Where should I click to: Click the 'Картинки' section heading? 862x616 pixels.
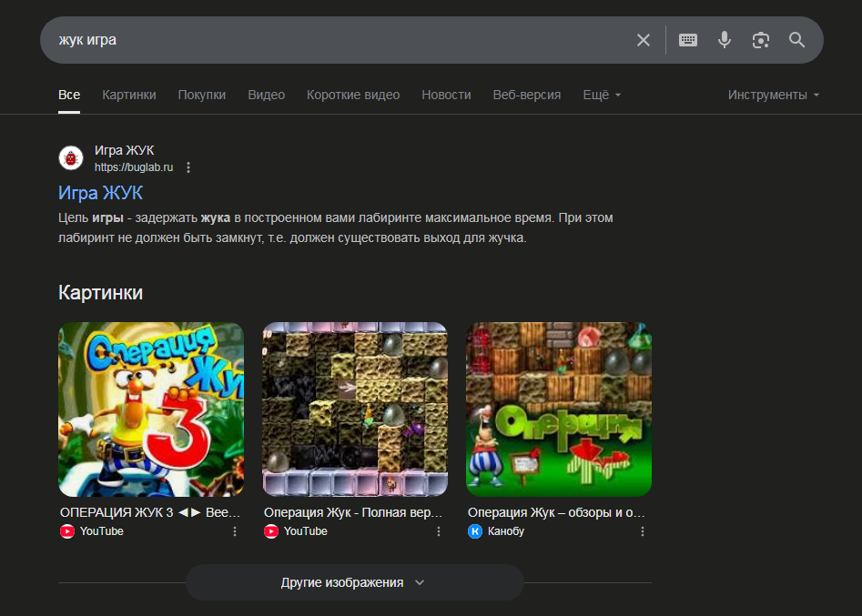point(101,293)
